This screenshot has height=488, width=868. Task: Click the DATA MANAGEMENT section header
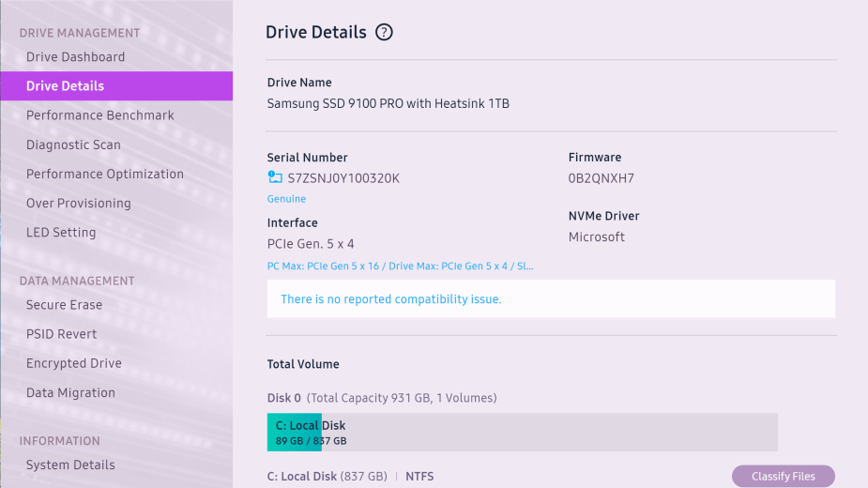pos(77,281)
